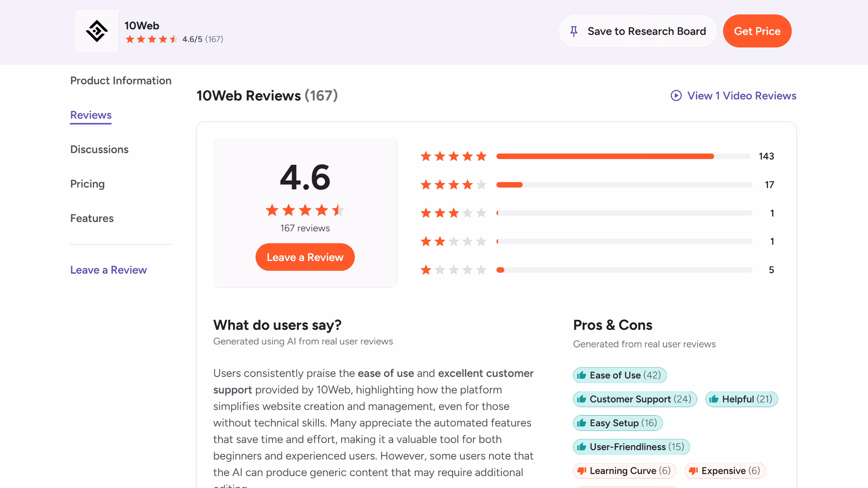
Task: Filter by one-star rating stars
Action: [453, 270]
